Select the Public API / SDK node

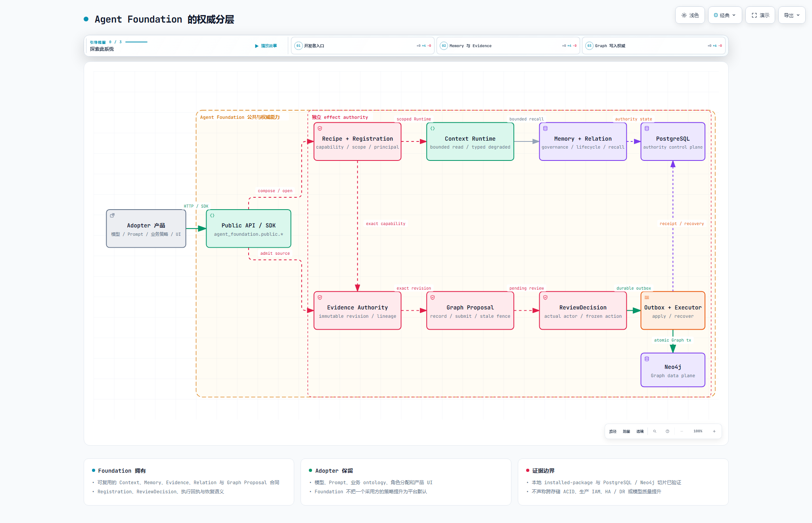pos(249,229)
